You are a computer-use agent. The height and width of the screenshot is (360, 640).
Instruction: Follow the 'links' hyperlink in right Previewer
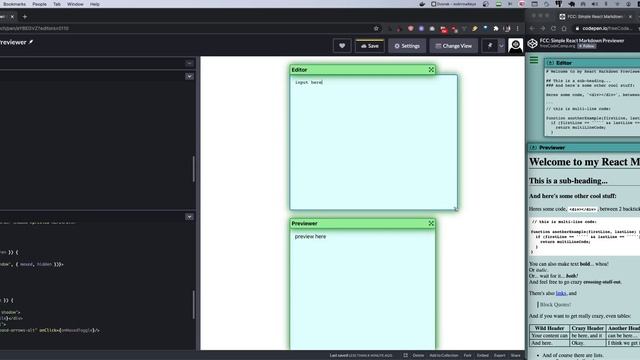[x=561, y=293]
